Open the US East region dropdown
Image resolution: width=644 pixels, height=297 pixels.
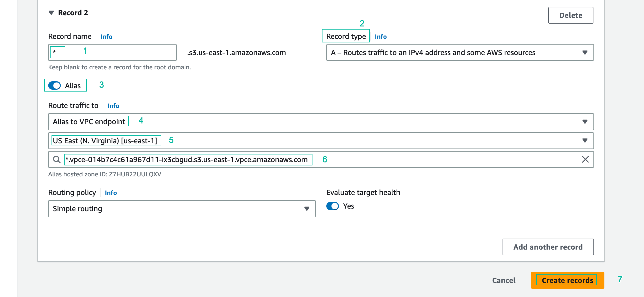point(321,141)
